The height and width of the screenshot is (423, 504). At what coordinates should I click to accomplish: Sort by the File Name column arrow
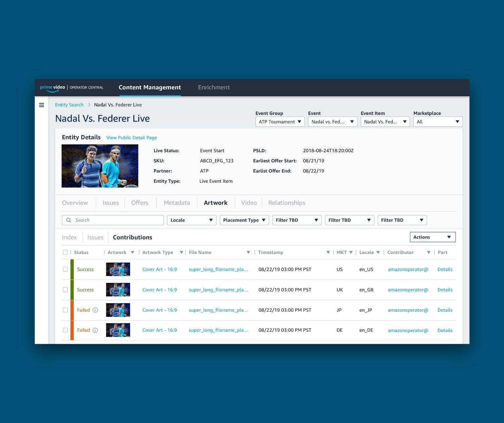(x=248, y=252)
